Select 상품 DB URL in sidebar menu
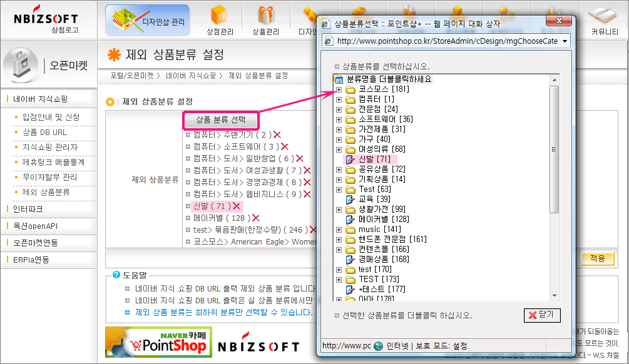Image resolution: width=629 pixels, height=364 pixels. coord(44,132)
